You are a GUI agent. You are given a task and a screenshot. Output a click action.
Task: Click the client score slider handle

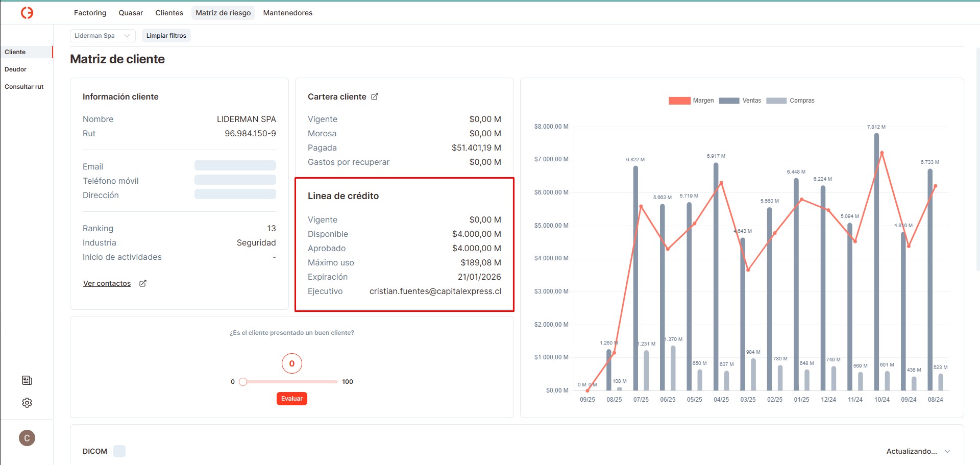(243, 382)
